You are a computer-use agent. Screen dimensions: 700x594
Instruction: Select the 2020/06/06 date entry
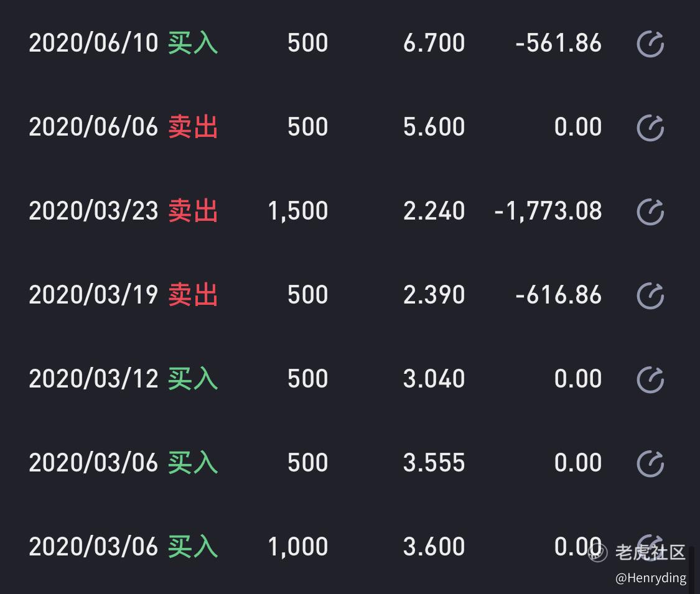point(93,127)
